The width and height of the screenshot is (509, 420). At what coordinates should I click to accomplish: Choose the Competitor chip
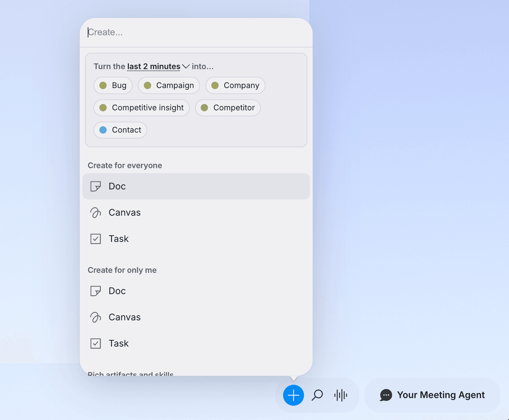tap(228, 108)
